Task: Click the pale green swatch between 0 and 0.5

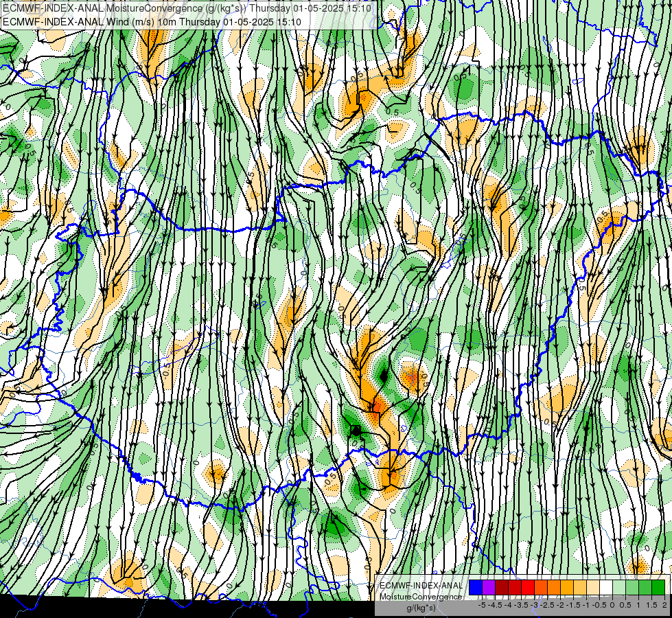Action: [619, 588]
